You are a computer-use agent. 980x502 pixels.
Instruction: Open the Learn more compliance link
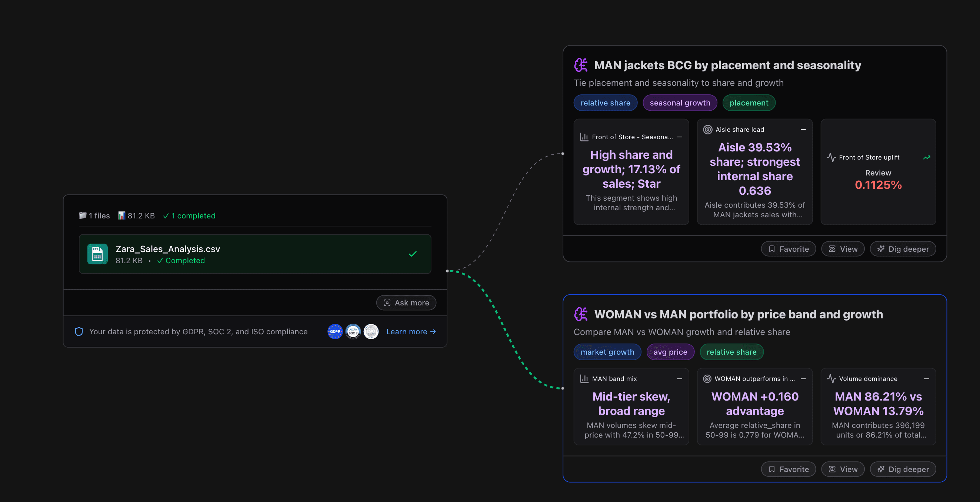(411, 332)
